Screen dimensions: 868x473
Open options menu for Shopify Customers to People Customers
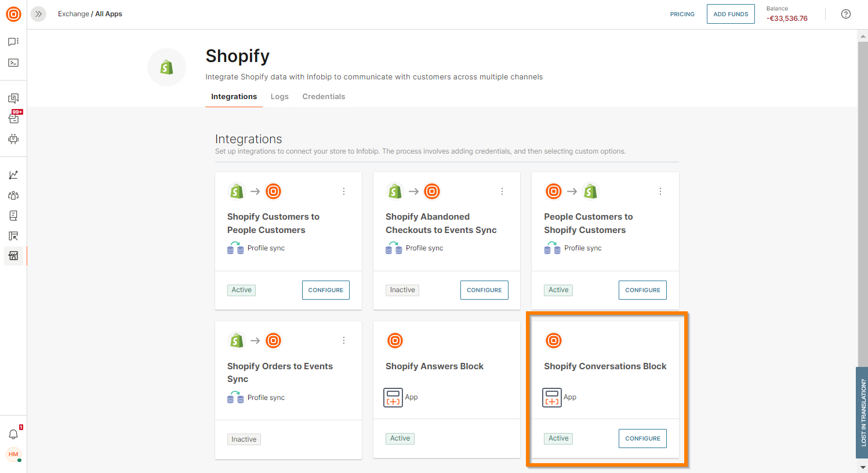(x=344, y=191)
